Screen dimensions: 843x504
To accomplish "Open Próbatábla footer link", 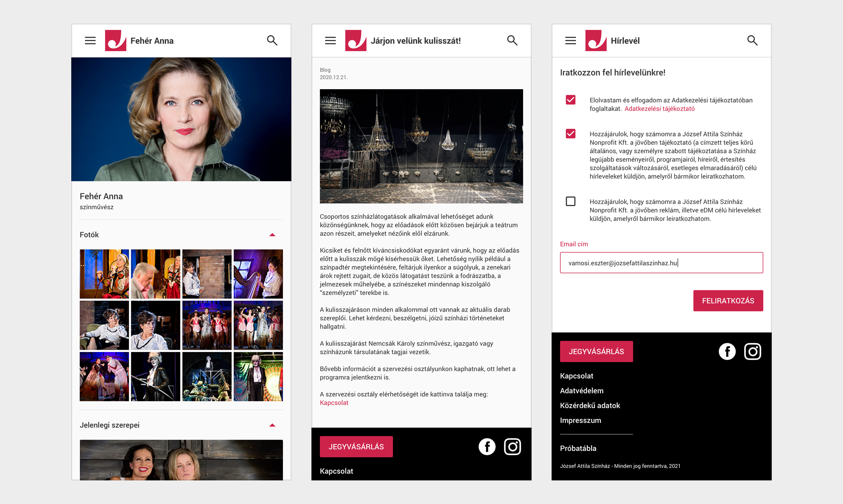I will (578, 448).
